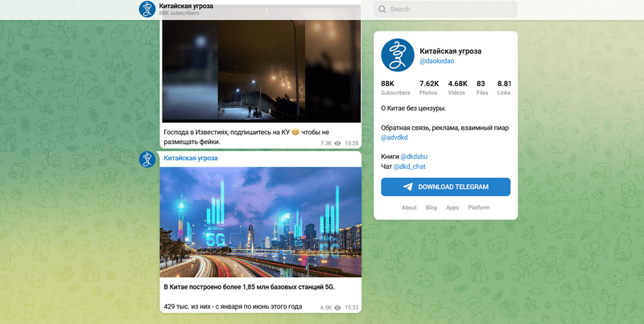Click the text 'Господа в Известиях, подпишитесь на КУ'
The height and width of the screenshot is (324, 644).
[x=226, y=132]
